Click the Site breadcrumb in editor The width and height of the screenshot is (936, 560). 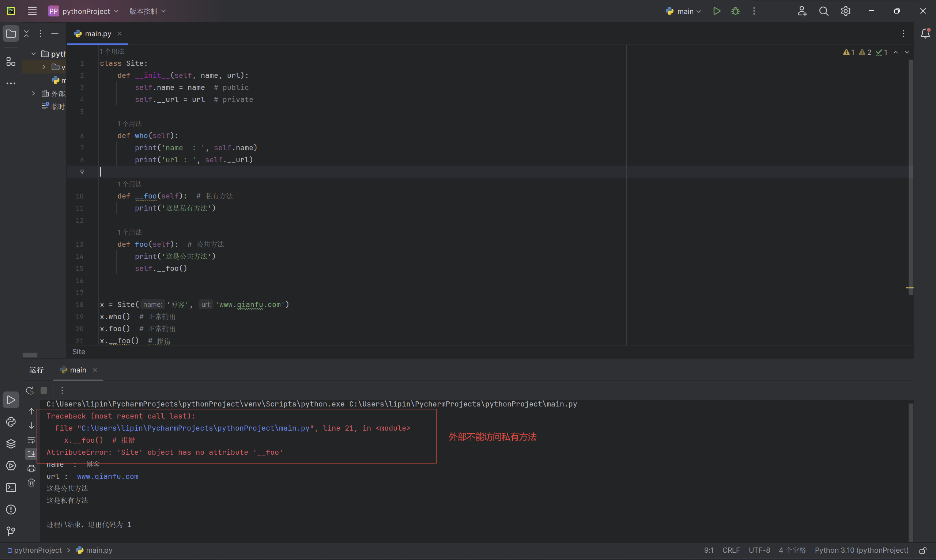pyautogui.click(x=79, y=352)
